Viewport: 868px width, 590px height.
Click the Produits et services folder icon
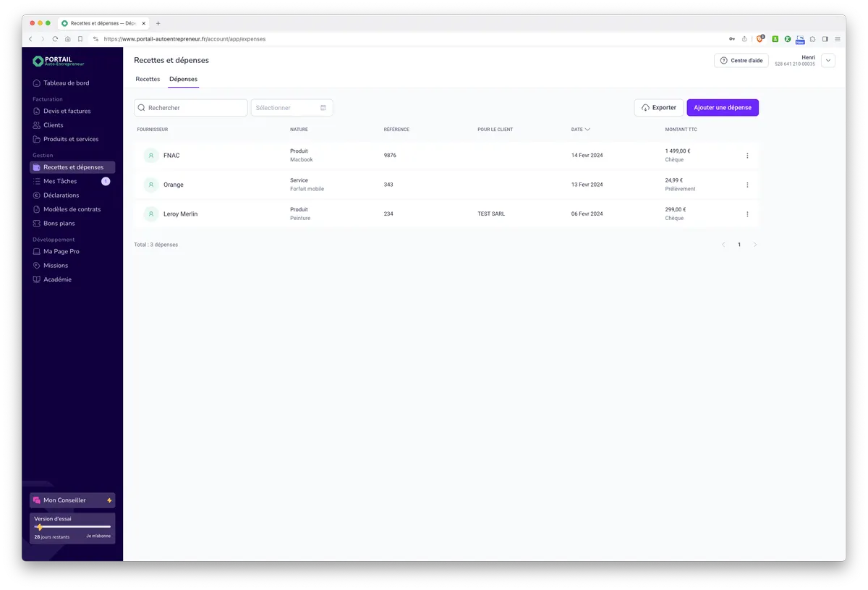tap(37, 139)
